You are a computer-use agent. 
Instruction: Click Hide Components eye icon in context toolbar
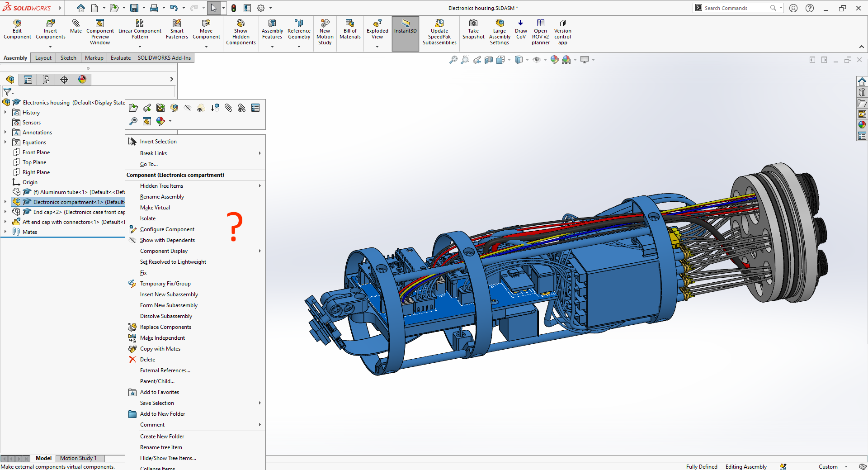pos(188,108)
